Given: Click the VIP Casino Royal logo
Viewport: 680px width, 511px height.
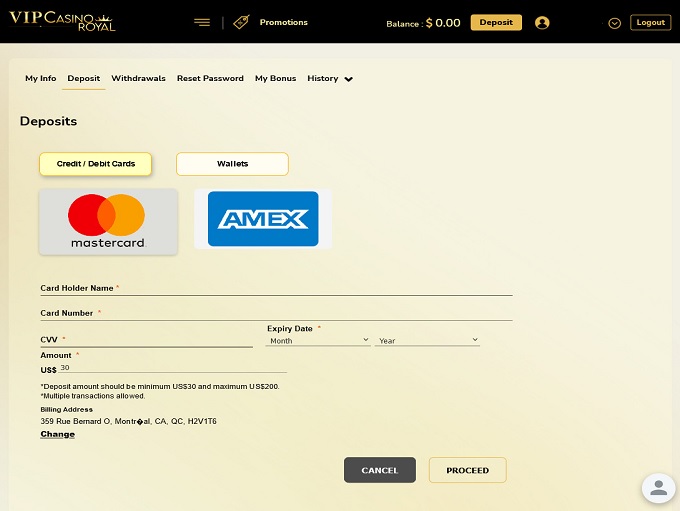Looking at the screenshot, I should (62, 21).
